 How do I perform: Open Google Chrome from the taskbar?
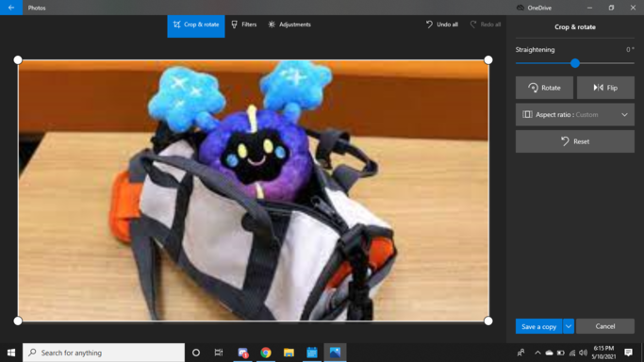pos(266,353)
